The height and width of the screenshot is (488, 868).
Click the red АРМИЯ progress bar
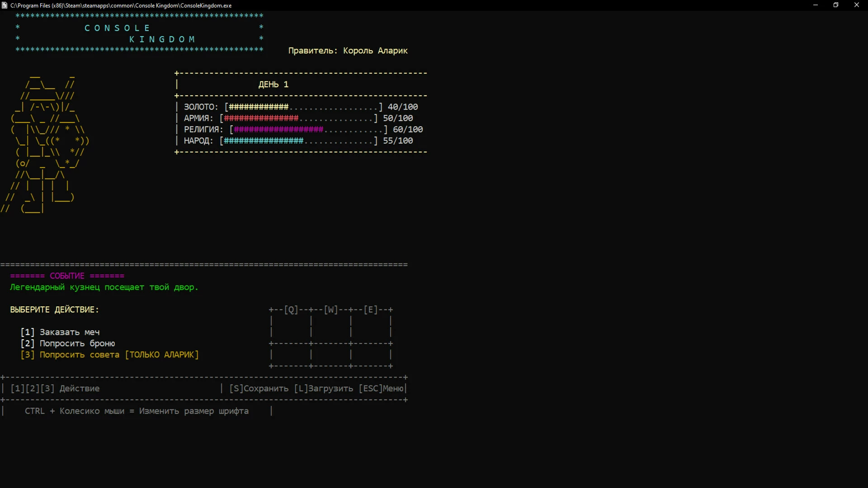point(298,118)
